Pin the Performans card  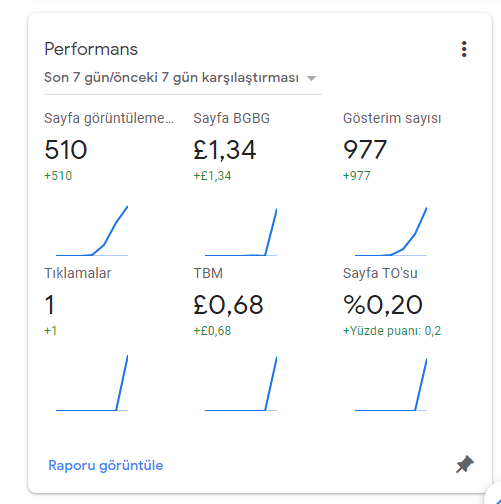click(465, 464)
